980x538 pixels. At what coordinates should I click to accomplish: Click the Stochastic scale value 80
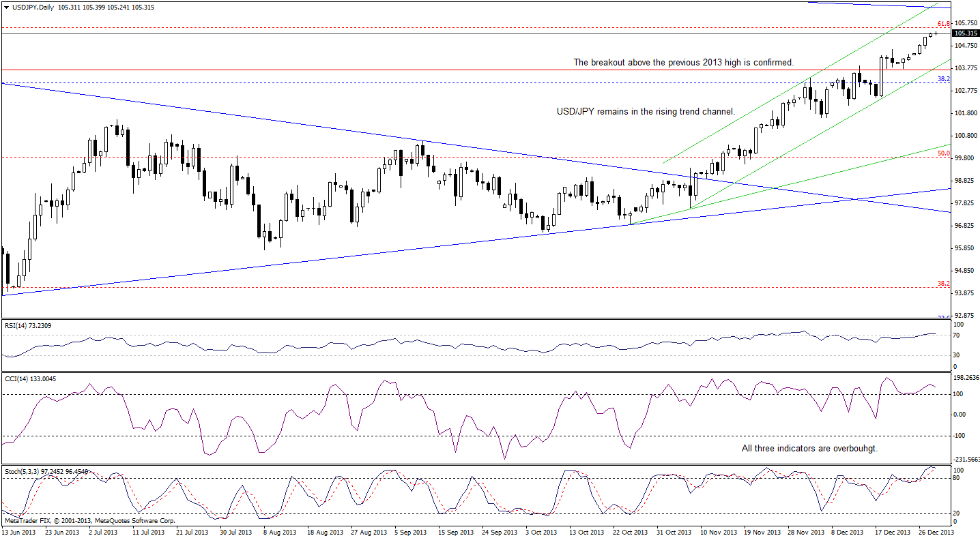(x=957, y=478)
